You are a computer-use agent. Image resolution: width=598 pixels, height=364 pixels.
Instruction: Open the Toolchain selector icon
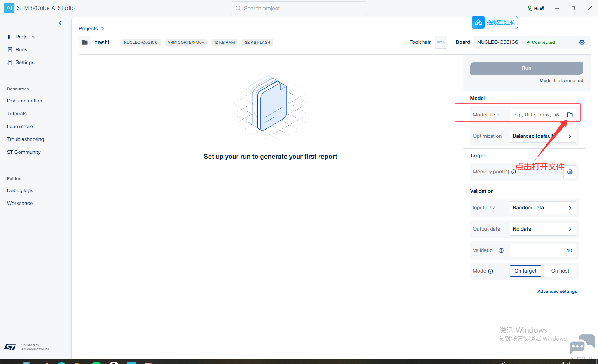(x=441, y=42)
